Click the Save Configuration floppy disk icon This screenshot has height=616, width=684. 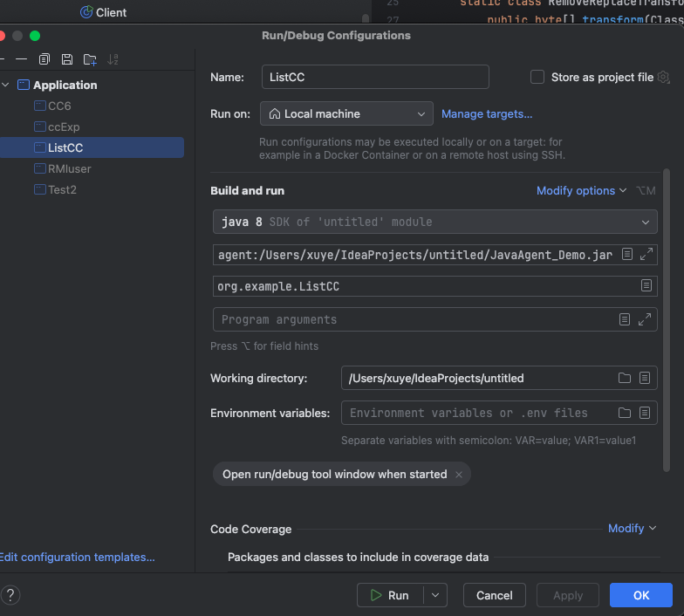point(67,59)
